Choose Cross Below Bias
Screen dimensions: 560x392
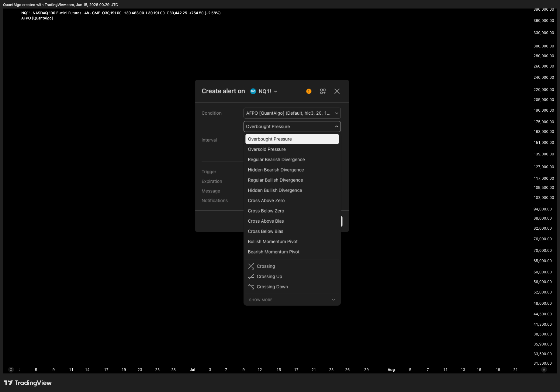[292, 231]
